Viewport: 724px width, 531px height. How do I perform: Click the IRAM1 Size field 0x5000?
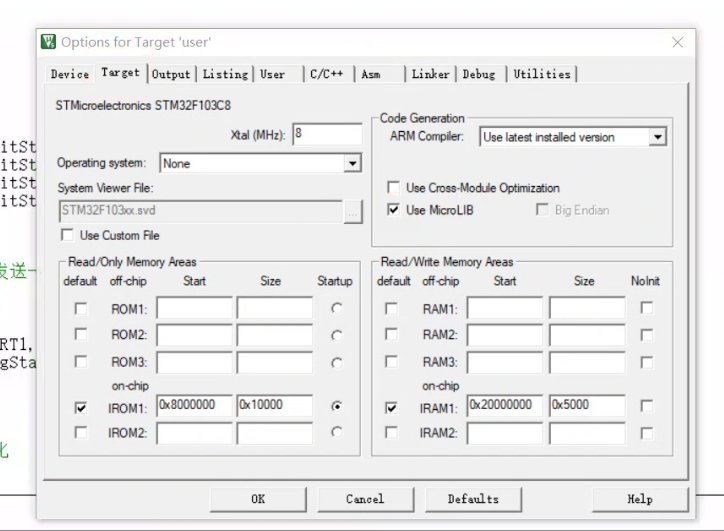click(587, 405)
